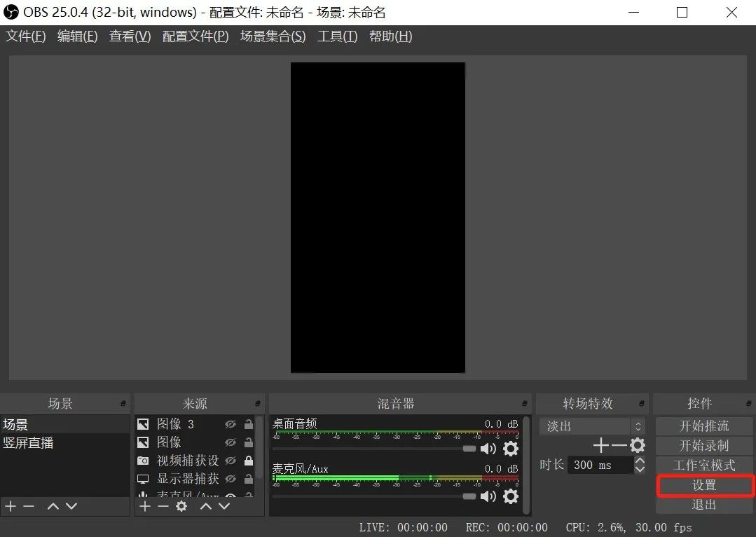Remove the selected scene with minus icon
The height and width of the screenshot is (537, 756).
tap(29, 506)
